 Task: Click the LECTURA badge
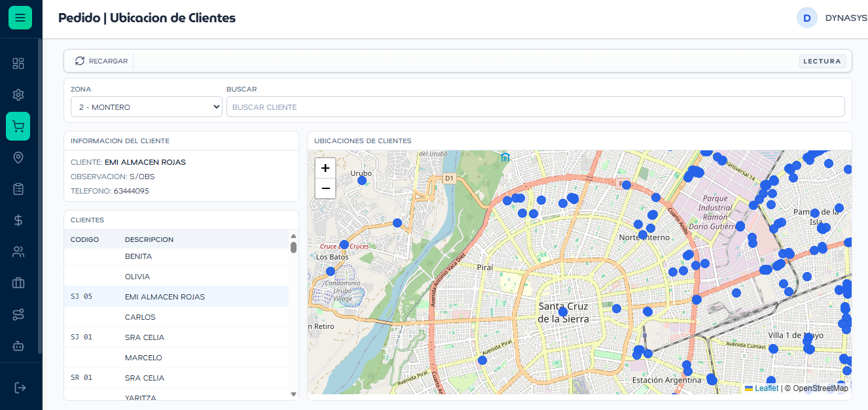[822, 61]
